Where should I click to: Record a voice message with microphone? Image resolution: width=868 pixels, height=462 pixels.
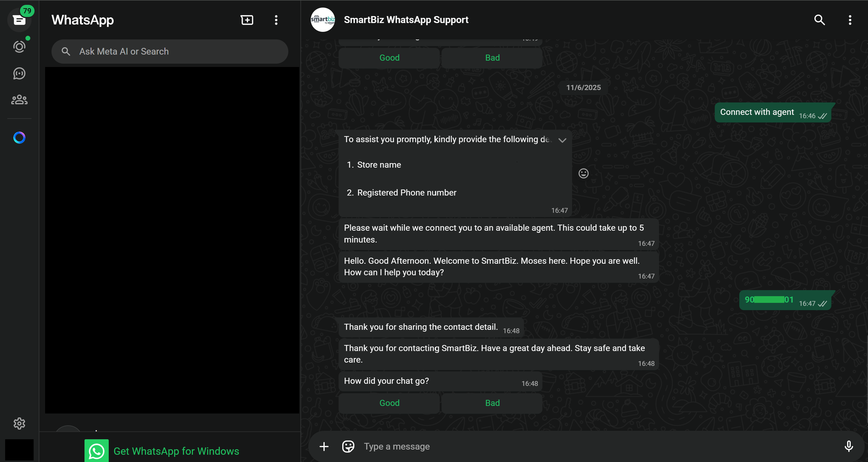(848, 447)
